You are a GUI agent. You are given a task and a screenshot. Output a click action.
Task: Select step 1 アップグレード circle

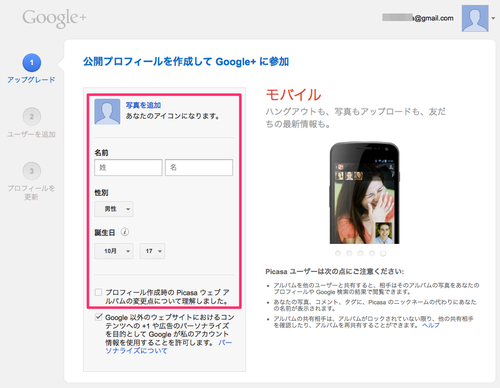click(32, 63)
